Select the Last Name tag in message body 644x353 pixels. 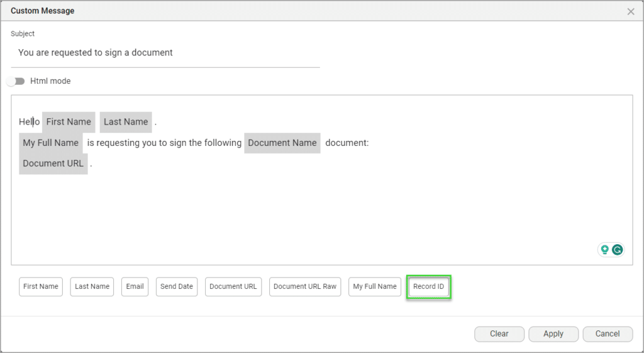[x=126, y=122]
